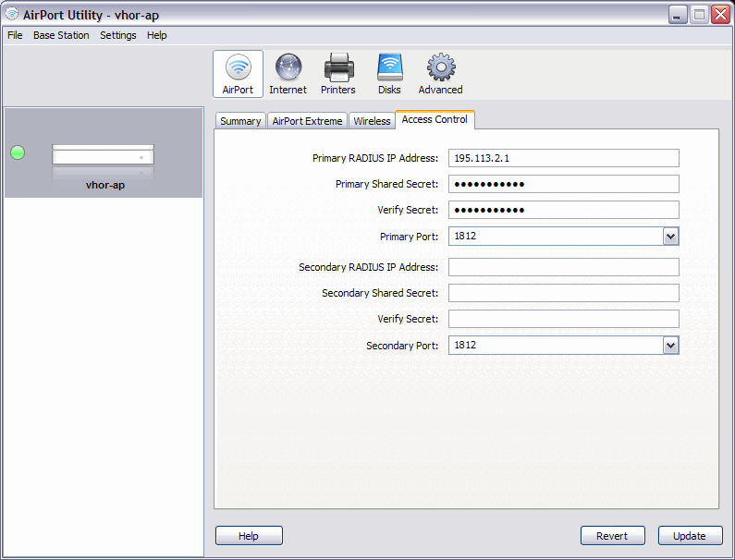Select the Access Control tab

(x=435, y=119)
